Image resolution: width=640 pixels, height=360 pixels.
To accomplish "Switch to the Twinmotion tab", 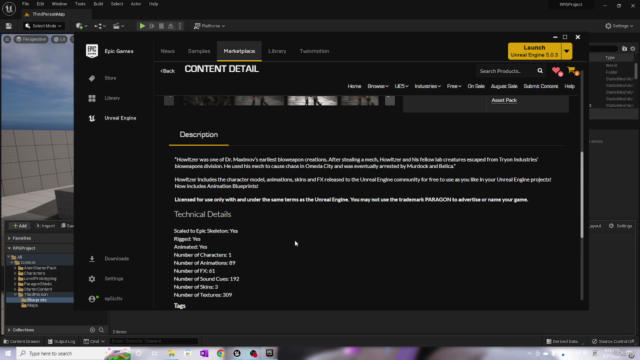I will coord(314,51).
